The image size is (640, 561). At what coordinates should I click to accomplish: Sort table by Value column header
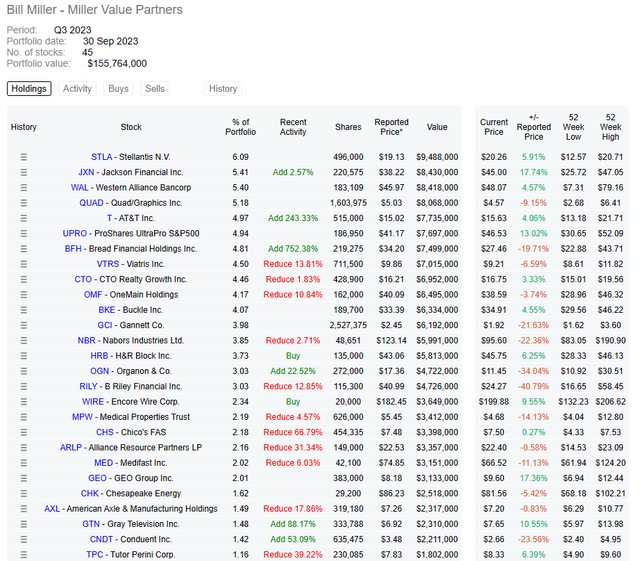[437, 128]
